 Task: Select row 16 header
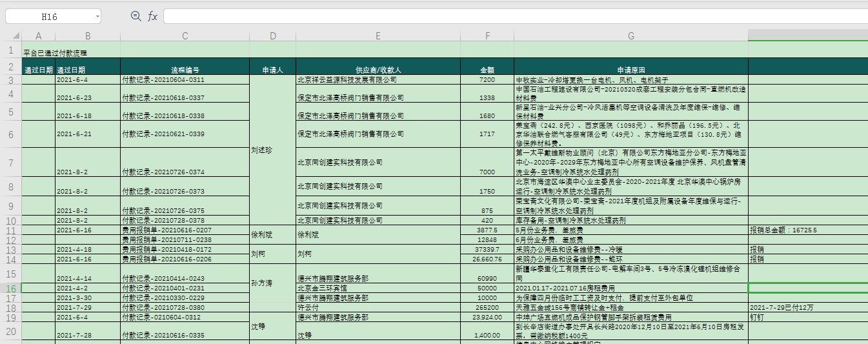11,288
